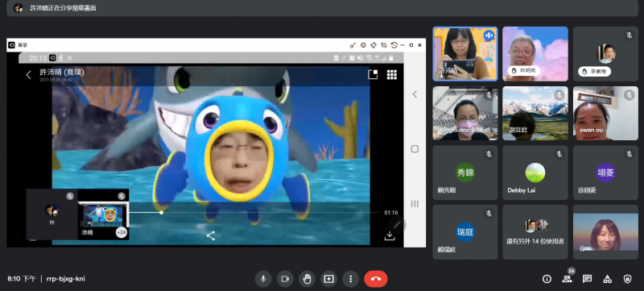Mute the microphone in the Meet toolbar

263,279
